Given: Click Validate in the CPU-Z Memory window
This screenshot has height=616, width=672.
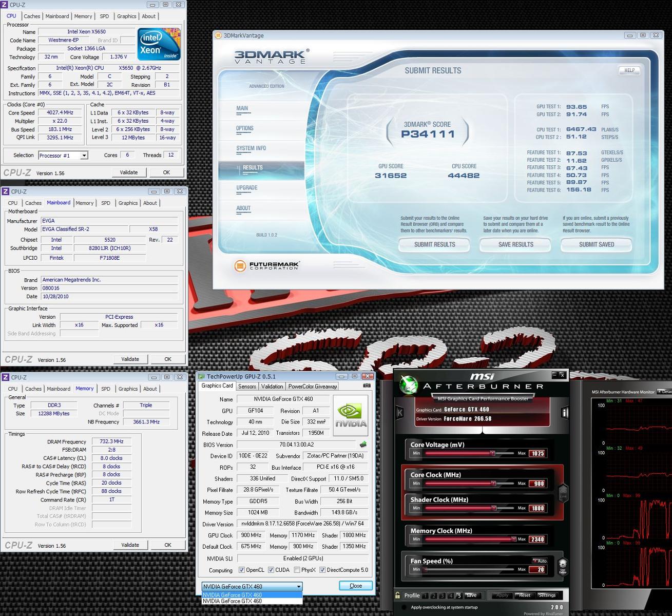Looking at the screenshot, I should coord(130,545).
